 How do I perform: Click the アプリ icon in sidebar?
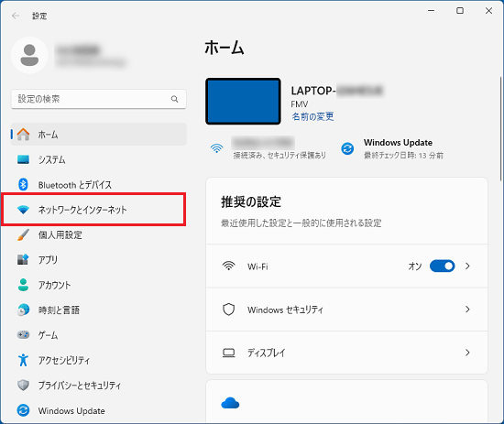(x=23, y=259)
